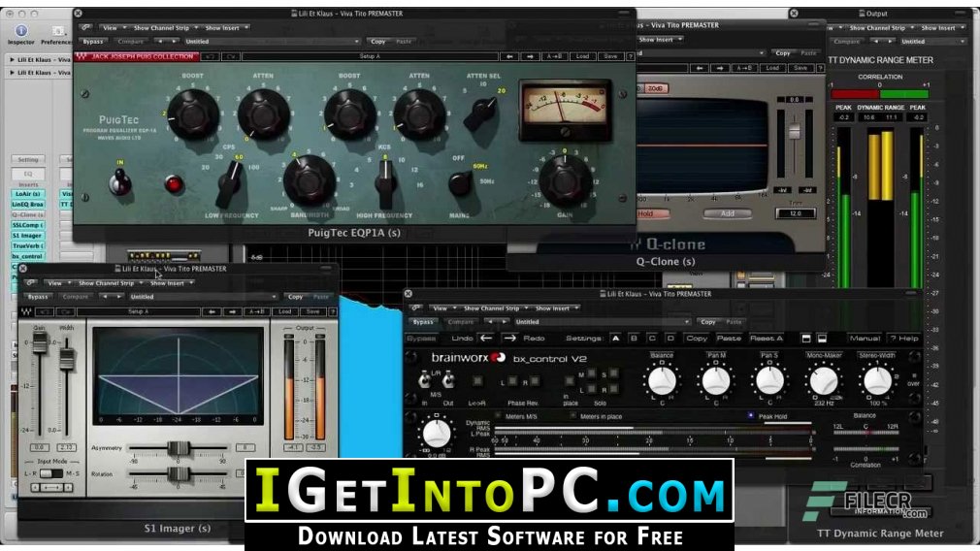The image size is (980, 551).
Task: Click the bx_control Undo left arrow
Action: [486, 338]
